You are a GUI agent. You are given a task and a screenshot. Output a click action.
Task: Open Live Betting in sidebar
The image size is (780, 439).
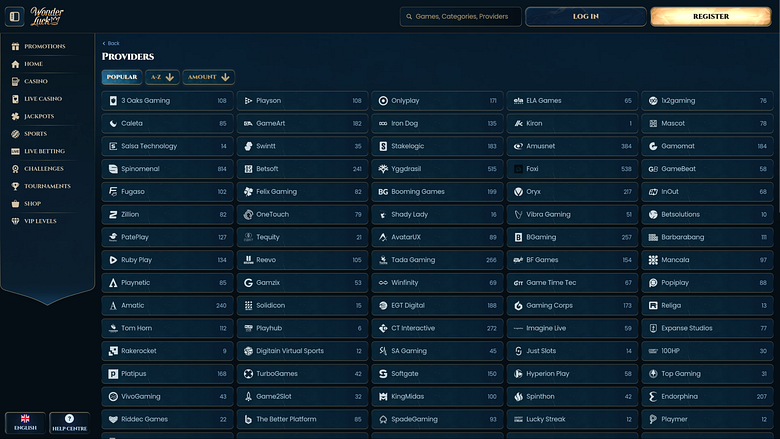click(x=44, y=151)
